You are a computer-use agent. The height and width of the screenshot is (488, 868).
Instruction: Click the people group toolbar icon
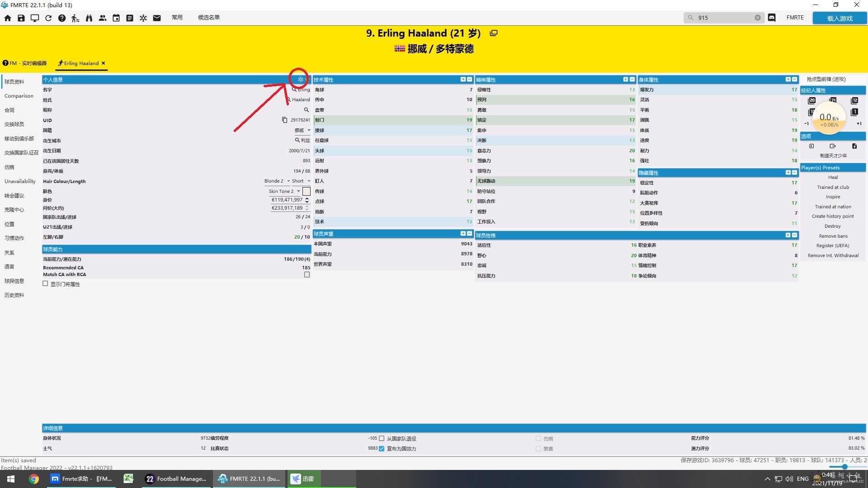click(x=103, y=18)
